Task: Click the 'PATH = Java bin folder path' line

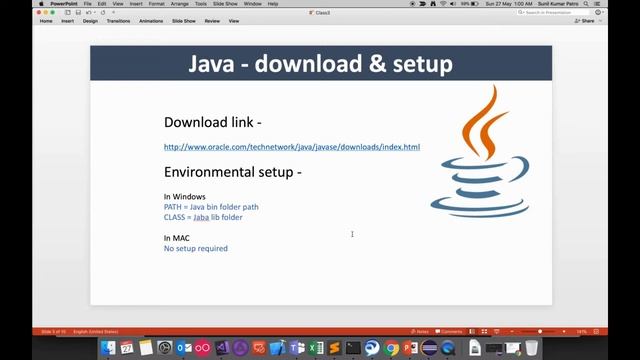Action: click(x=211, y=207)
